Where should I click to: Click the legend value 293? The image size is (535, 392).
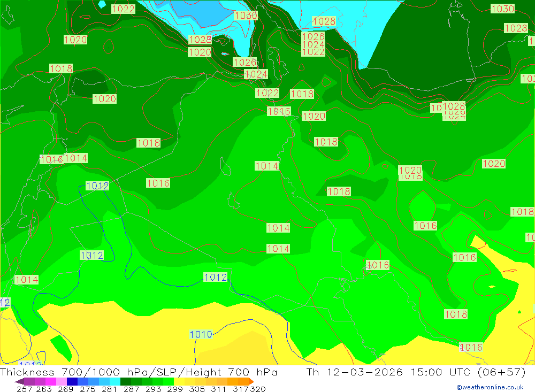click(x=153, y=389)
